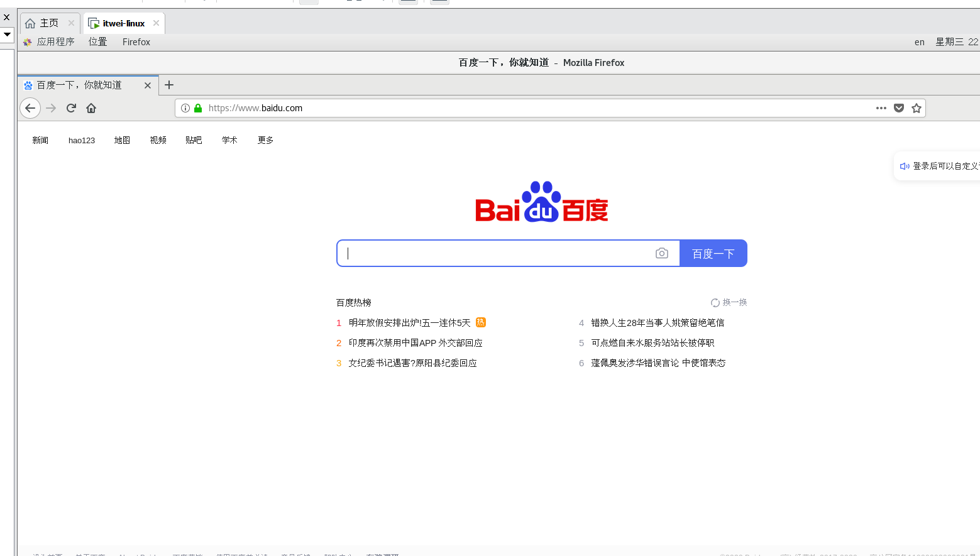
Task: Close the left sidebar with X
Action: pos(7,17)
